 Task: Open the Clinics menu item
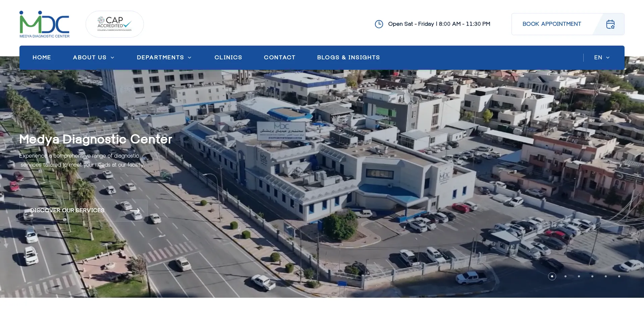[x=228, y=58]
